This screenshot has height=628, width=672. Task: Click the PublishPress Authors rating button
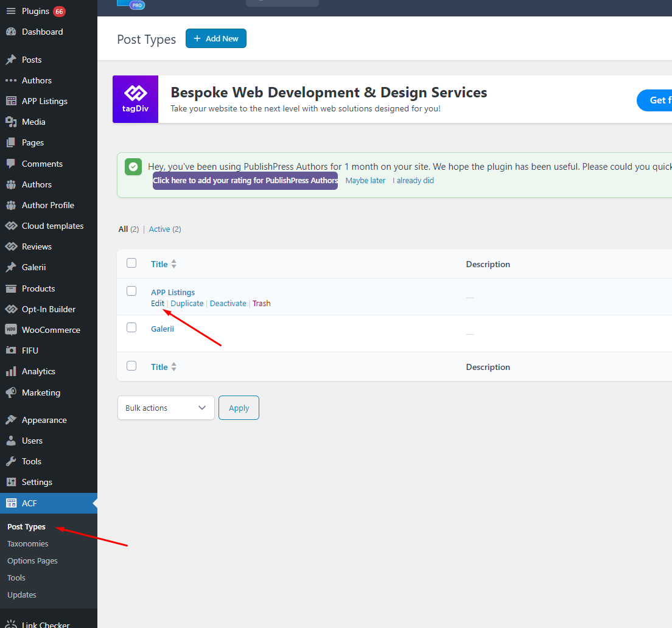click(x=245, y=180)
